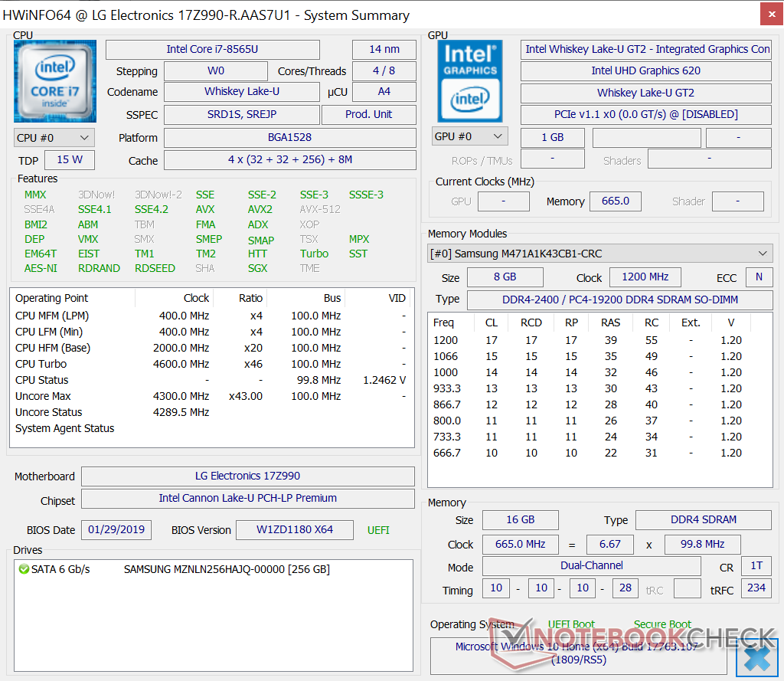Click the Intel Cannon Lake-U PCH-LP Premium chipset field
784x681 pixels.
248,498
